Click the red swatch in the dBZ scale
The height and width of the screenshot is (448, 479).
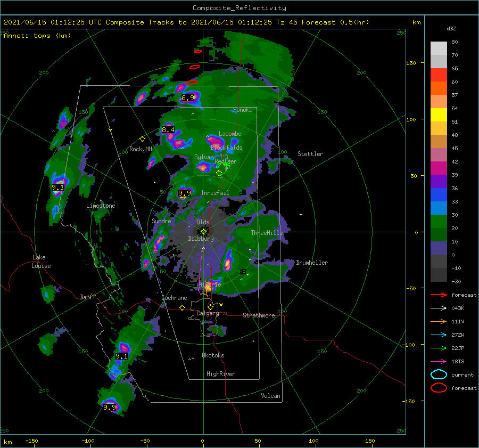[x=439, y=75]
